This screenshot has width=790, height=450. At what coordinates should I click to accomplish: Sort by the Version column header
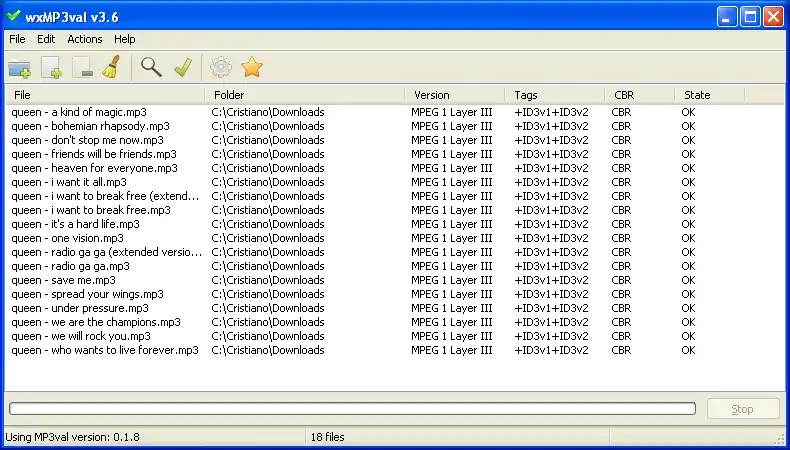click(455, 95)
